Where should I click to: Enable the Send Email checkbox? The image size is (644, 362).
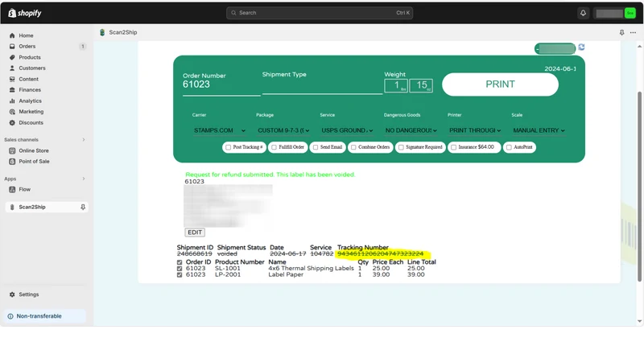316,147
